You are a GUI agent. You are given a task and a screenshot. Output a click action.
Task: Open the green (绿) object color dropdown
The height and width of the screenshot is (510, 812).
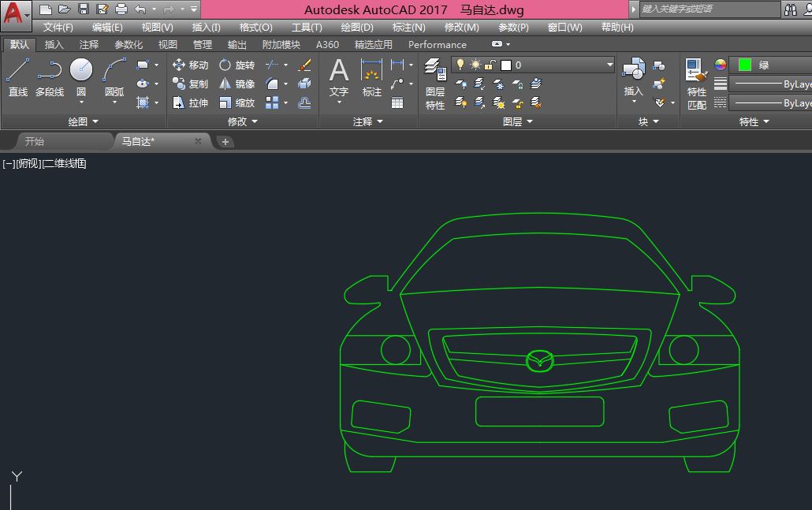(x=772, y=65)
